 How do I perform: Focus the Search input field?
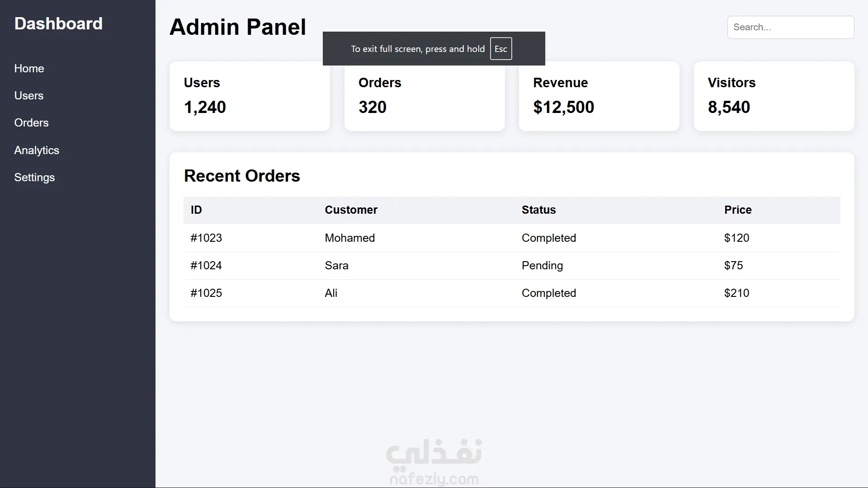[790, 28]
